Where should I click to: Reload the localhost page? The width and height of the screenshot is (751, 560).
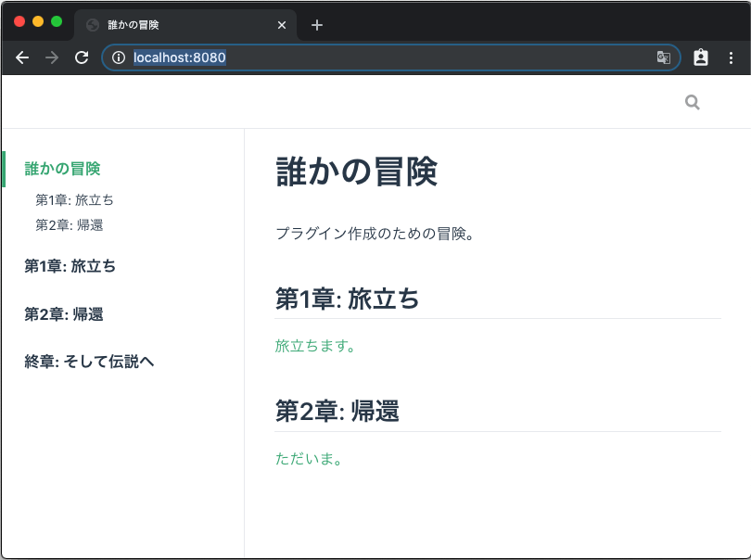click(x=83, y=57)
